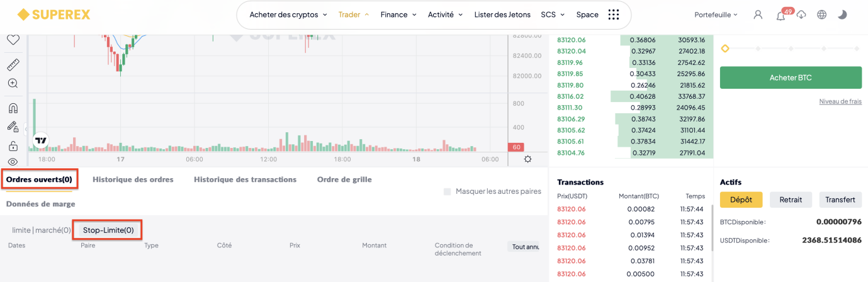Click the Côté column header

[x=224, y=245]
